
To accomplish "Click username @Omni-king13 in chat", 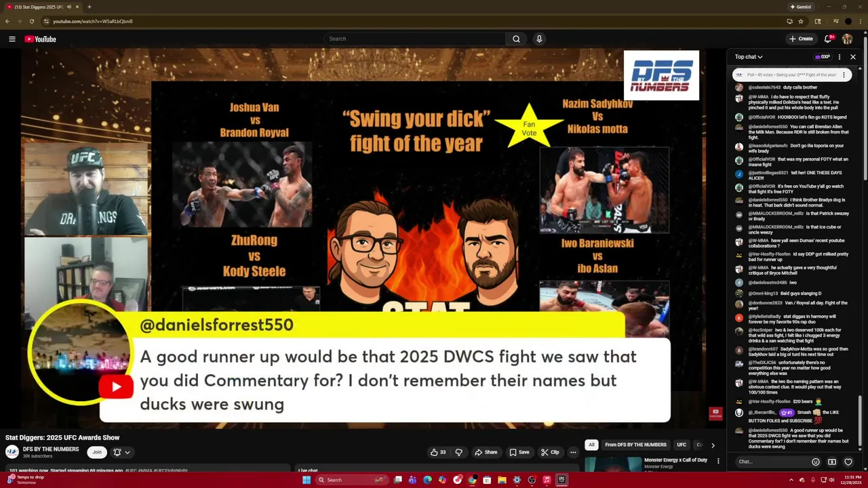I will (764, 293).
